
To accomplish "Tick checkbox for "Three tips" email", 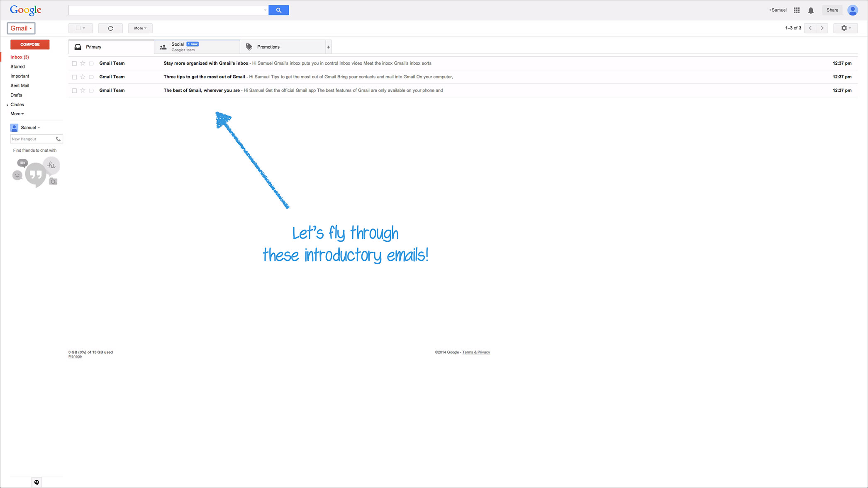I will 74,77.
